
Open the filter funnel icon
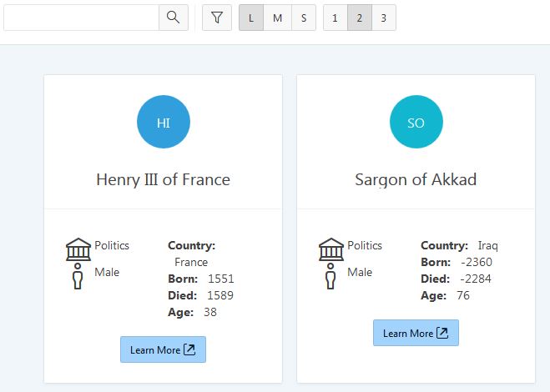tap(217, 18)
